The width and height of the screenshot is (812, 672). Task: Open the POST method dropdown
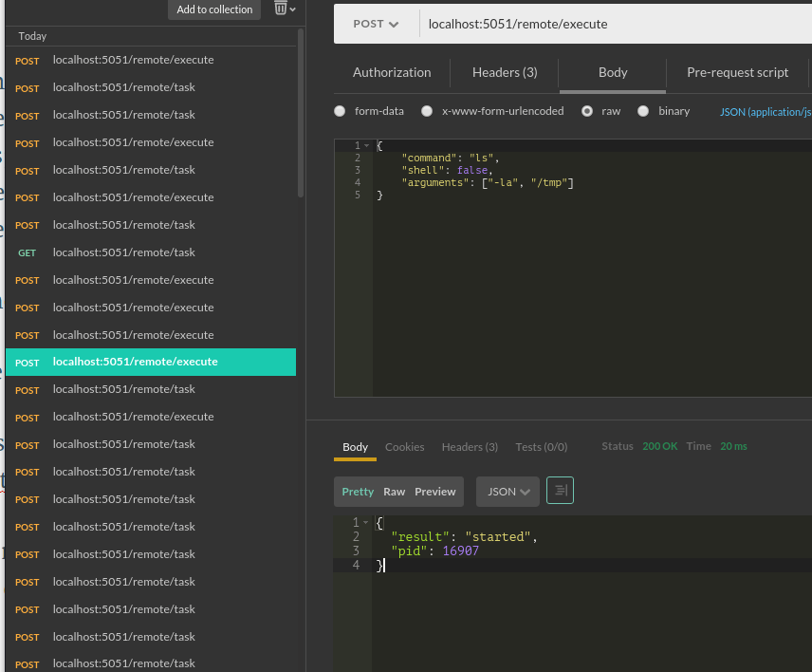pyautogui.click(x=376, y=24)
